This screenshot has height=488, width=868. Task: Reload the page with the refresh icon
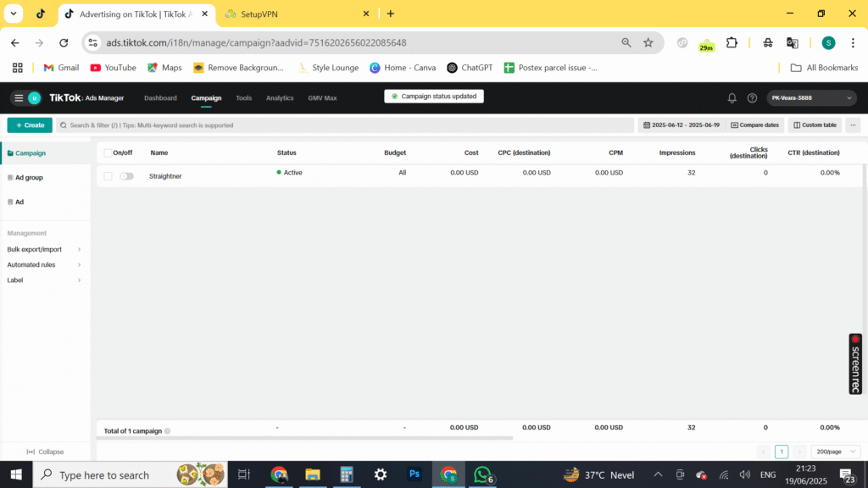tap(64, 42)
